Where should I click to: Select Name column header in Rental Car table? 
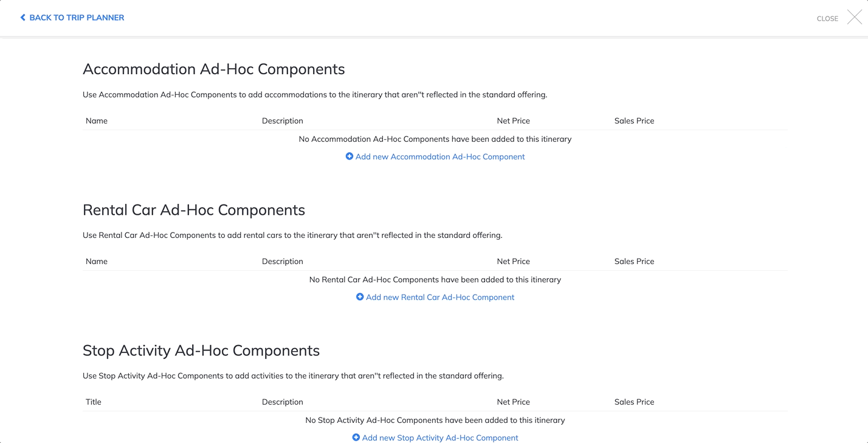pos(97,261)
